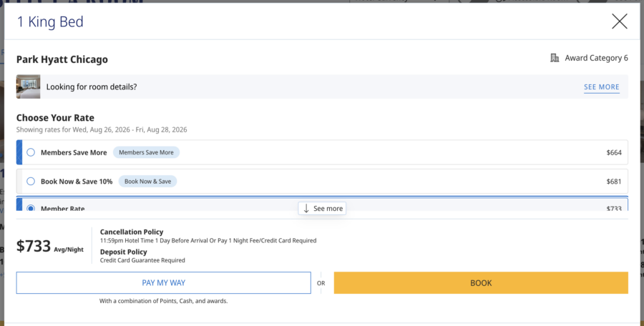644x326 pixels.
Task: Click the Pay My Way button
Action: click(x=163, y=283)
